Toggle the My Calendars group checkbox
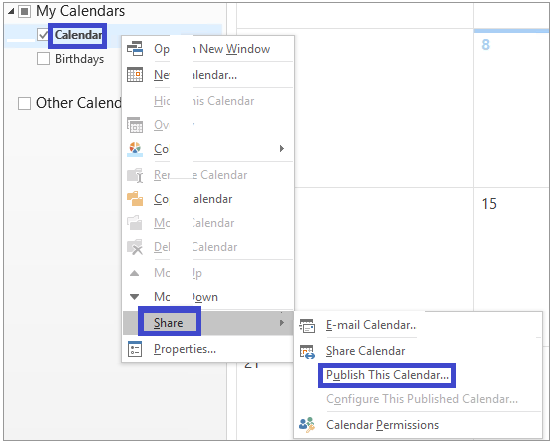 point(24,12)
